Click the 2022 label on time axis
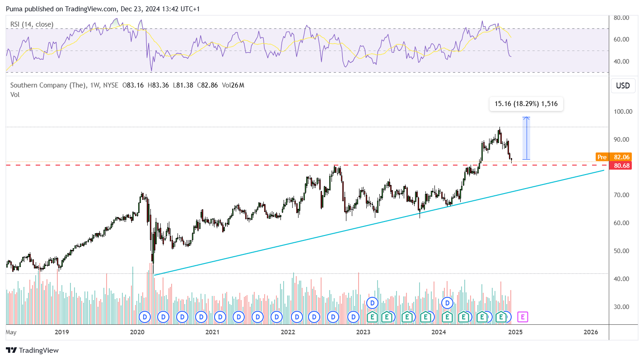The width and height of the screenshot is (644, 360). coord(288,332)
